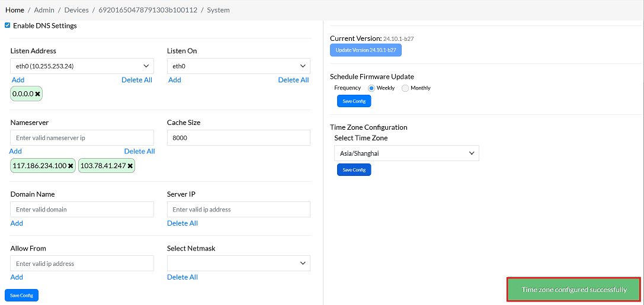Select Monthly firmware update frequency
The width and height of the screenshot is (644, 305).
[405, 88]
